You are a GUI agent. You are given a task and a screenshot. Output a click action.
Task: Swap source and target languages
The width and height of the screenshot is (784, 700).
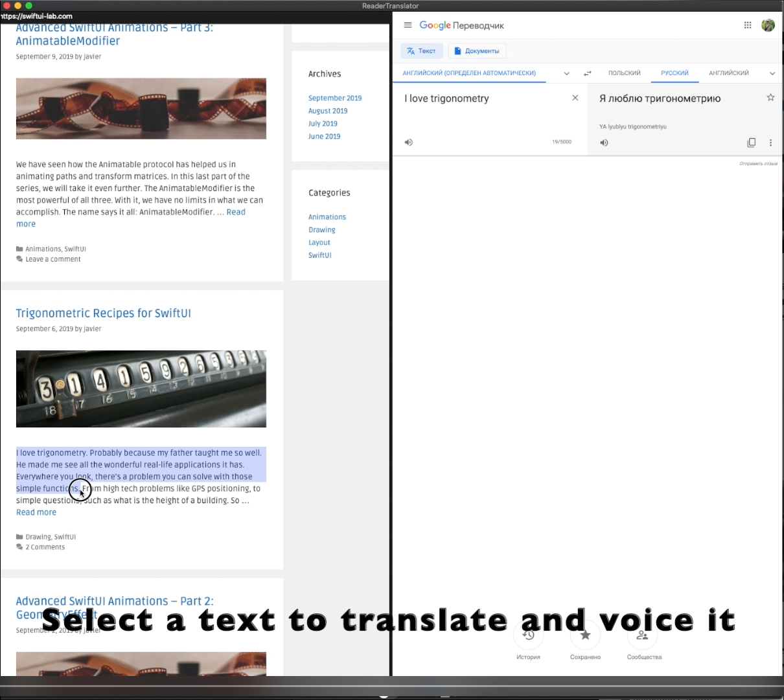click(588, 73)
